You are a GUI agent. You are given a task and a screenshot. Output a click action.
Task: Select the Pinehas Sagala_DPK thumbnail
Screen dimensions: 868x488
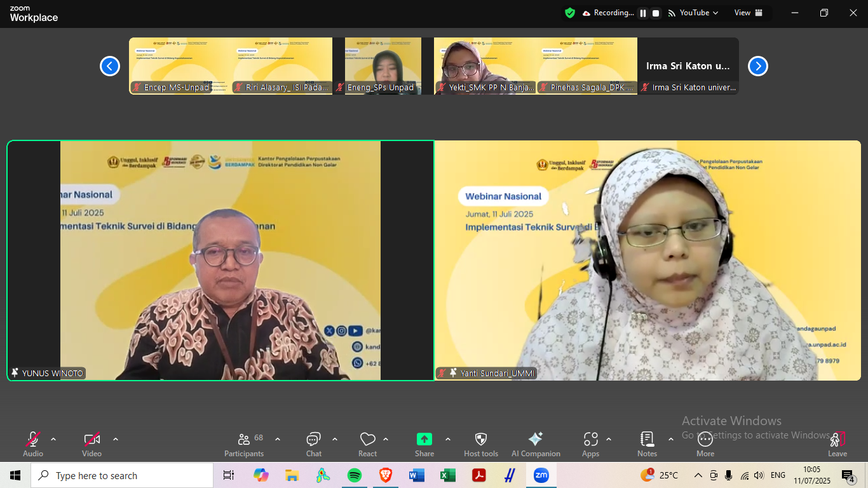[x=587, y=66]
